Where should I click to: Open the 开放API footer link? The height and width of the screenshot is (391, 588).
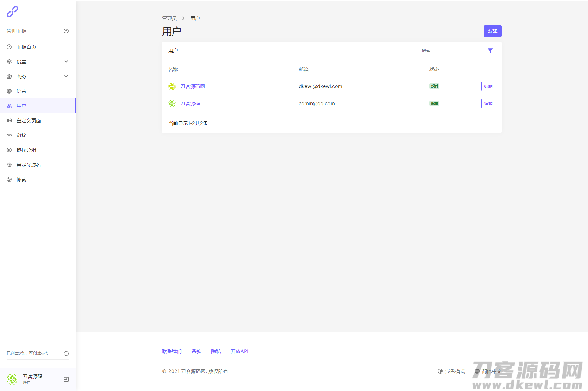coord(239,351)
